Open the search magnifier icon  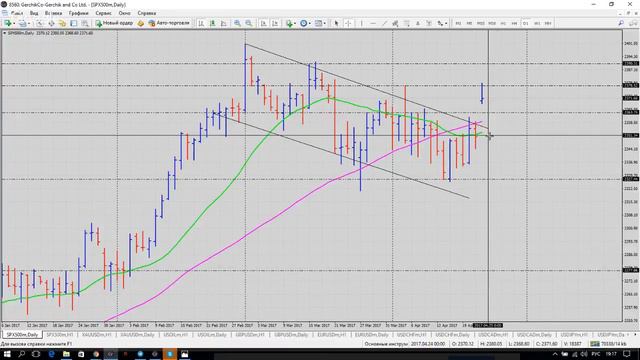[621, 23]
